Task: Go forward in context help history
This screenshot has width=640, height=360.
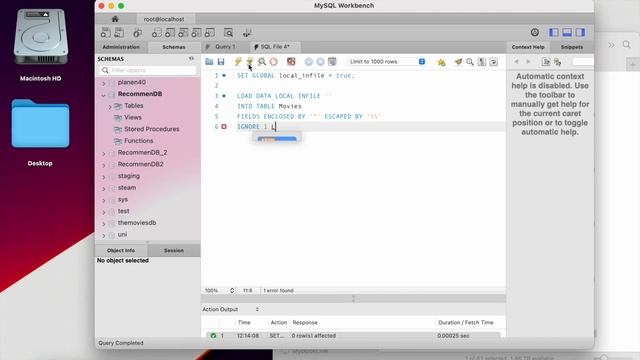Action: click(528, 62)
